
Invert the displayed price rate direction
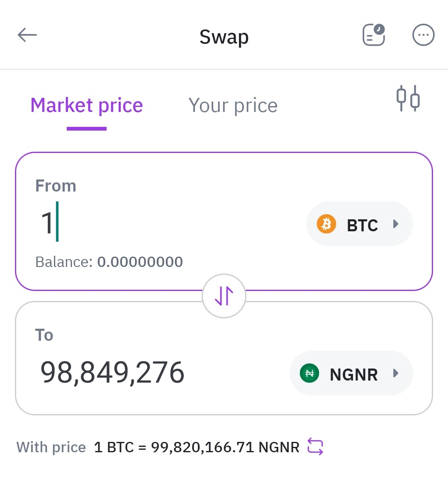315,446
